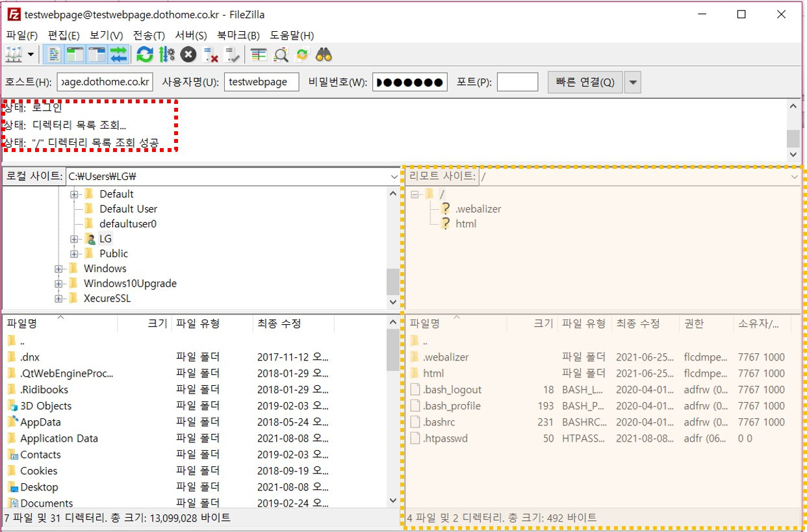Click the port (포트) field
Screen dimensions: 807x532
point(518,82)
